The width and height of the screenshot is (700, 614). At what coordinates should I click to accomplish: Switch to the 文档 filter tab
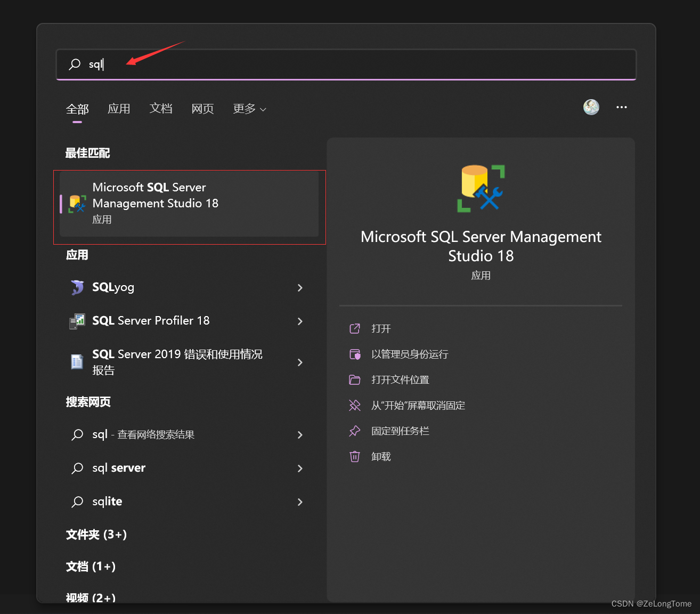161,109
